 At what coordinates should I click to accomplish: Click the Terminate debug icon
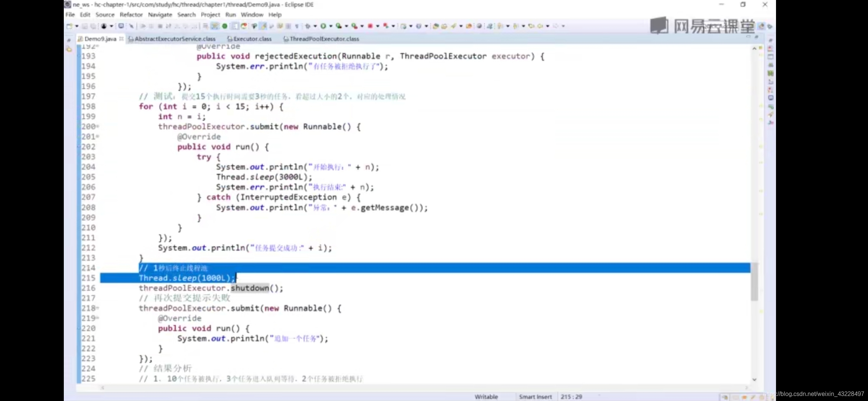coord(160,26)
